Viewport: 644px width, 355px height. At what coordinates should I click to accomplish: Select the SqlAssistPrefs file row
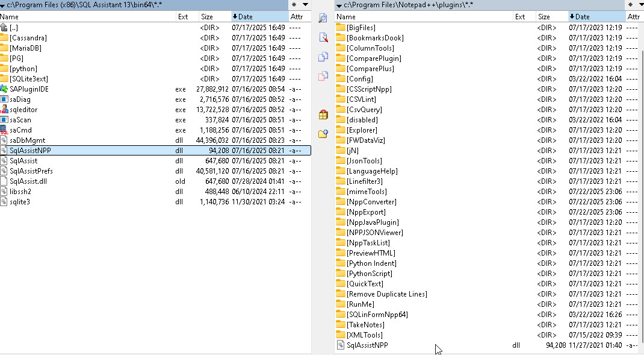pyautogui.click(x=155, y=171)
